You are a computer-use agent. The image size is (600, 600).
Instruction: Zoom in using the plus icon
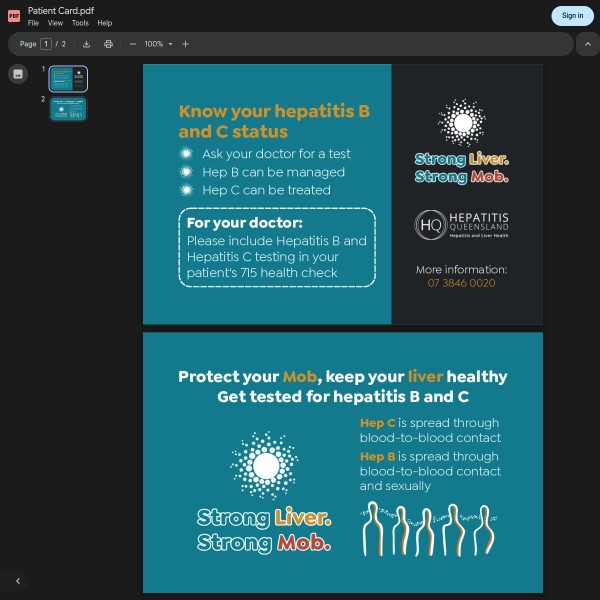[x=185, y=44]
